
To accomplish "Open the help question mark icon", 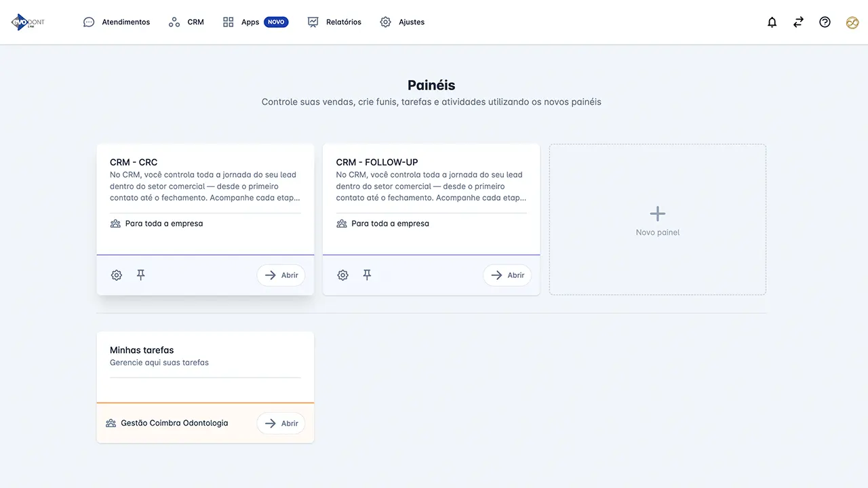I will (825, 22).
